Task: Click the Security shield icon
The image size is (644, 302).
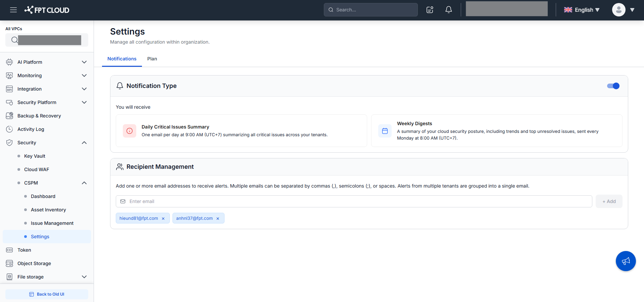Action: click(9, 143)
